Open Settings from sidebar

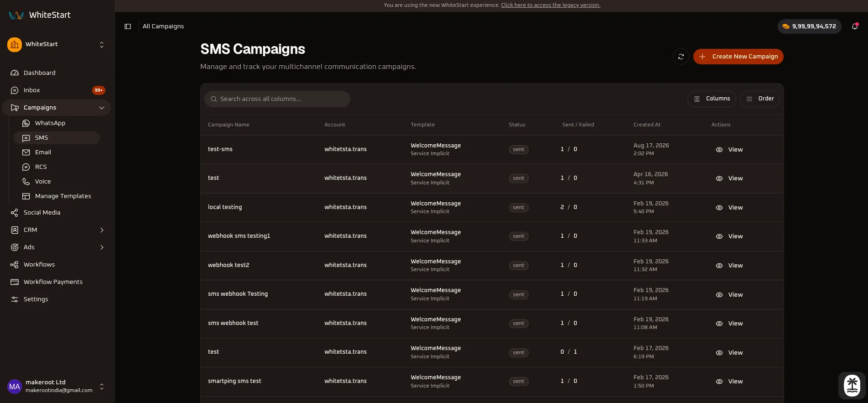[x=57, y=299]
